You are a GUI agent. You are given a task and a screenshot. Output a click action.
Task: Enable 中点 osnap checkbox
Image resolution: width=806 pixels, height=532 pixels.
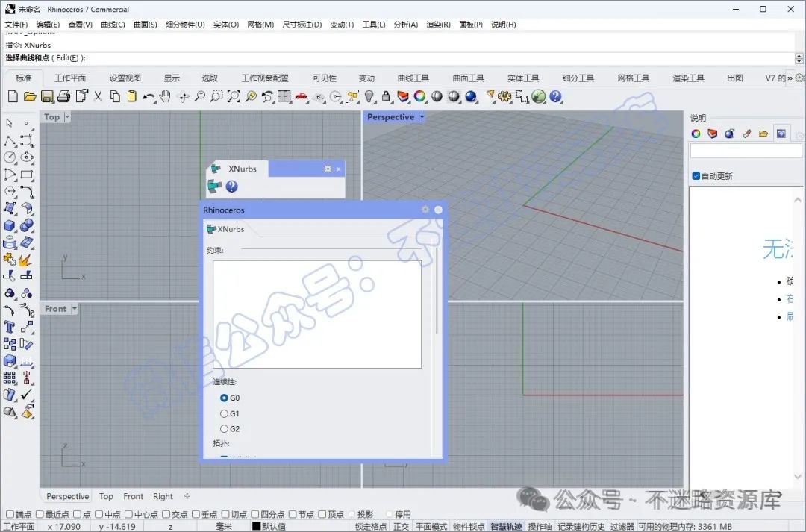click(x=99, y=514)
